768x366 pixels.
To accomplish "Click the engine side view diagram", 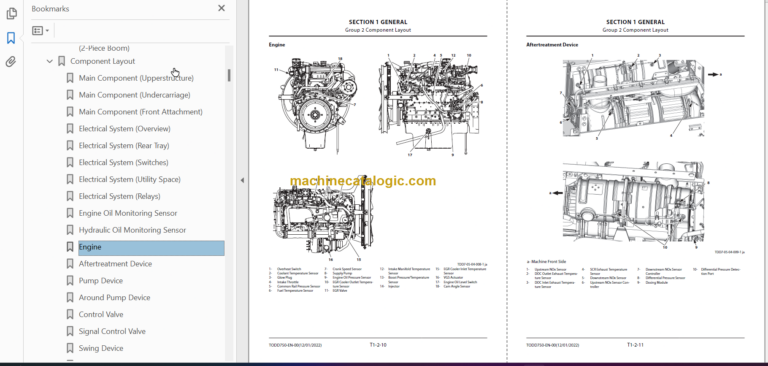I will pos(431,105).
